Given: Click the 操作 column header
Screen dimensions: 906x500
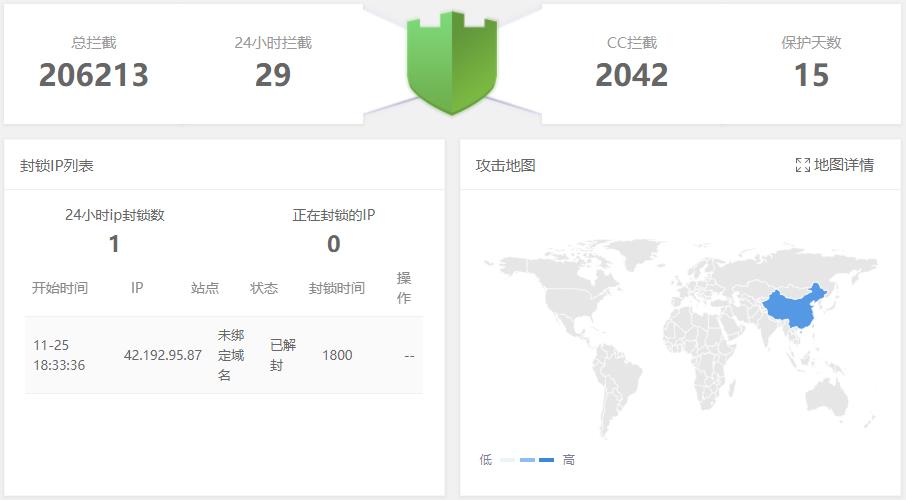Looking at the screenshot, I should click(x=404, y=288).
